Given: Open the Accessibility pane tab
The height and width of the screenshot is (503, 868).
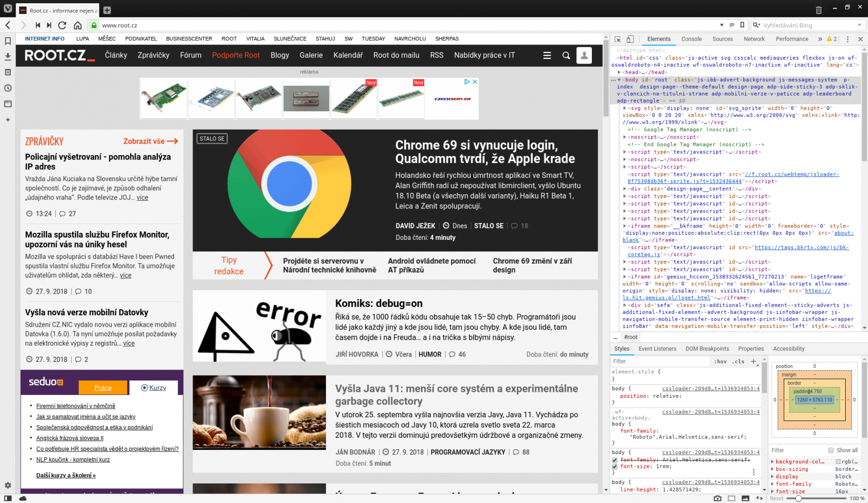Looking at the screenshot, I should click(x=789, y=349).
